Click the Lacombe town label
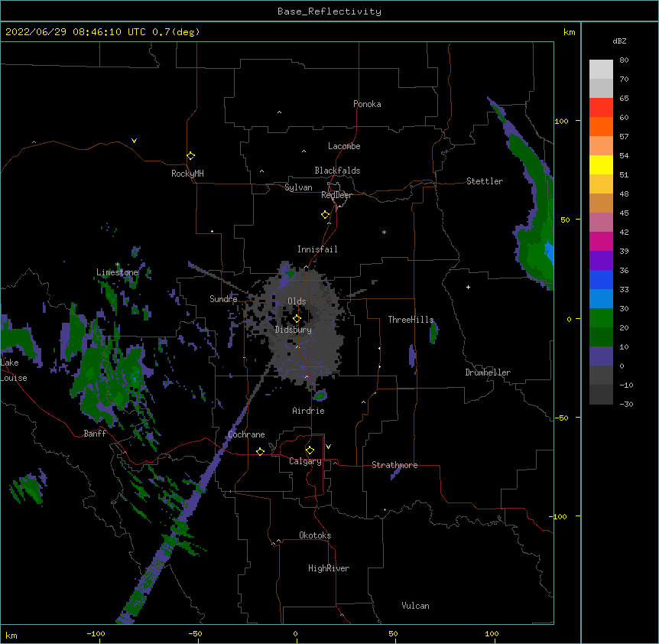 tap(344, 146)
